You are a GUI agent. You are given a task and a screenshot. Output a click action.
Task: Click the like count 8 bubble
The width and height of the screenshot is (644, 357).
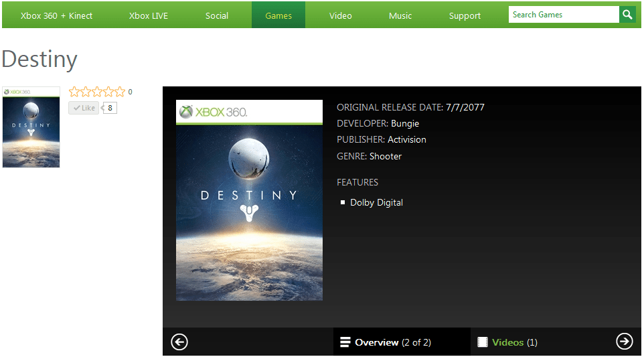pyautogui.click(x=110, y=108)
